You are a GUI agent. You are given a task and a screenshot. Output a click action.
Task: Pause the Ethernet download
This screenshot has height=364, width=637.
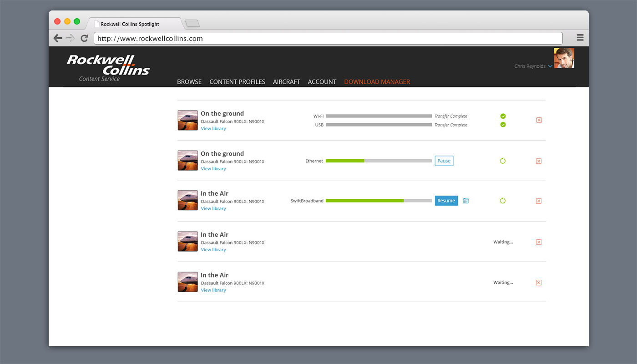(444, 161)
